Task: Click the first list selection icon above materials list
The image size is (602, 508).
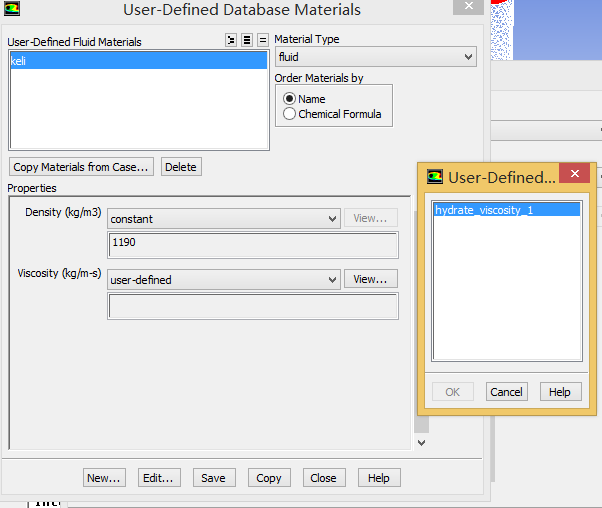Action: coord(231,40)
